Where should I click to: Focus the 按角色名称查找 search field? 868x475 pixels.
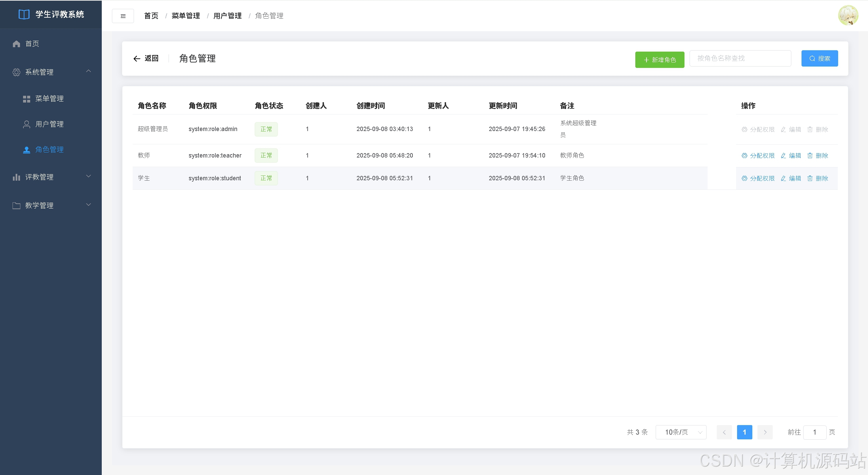pyautogui.click(x=740, y=58)
